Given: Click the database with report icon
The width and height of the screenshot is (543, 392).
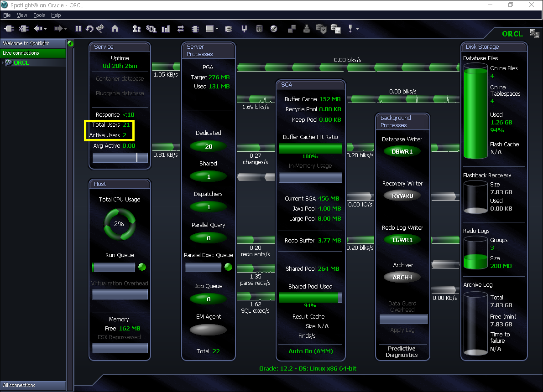Looking at the screenshot, I should 335,29.
